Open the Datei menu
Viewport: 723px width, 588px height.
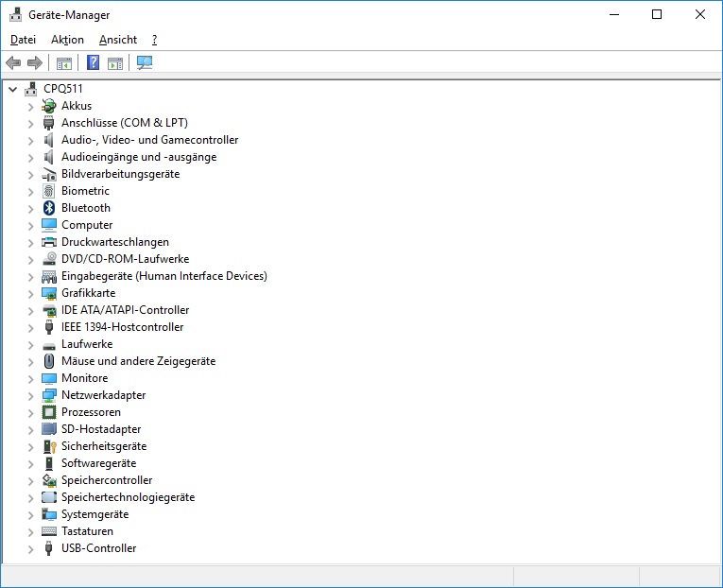tap(23, 40)
